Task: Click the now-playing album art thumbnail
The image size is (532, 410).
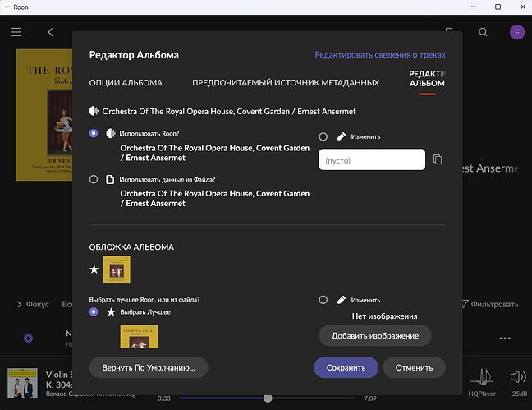Action: 23,383
